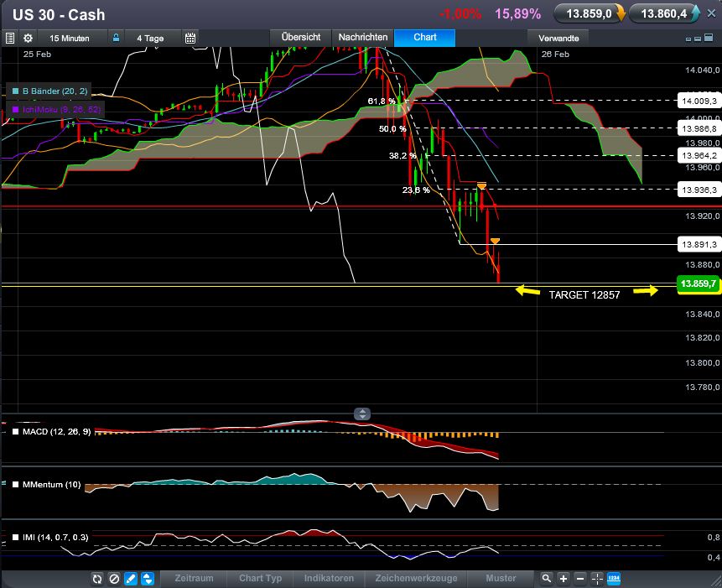Click the small minimize window layout icon
This screenshot has width=722, height=588.
pyautogui.click(x=688, y=39)
